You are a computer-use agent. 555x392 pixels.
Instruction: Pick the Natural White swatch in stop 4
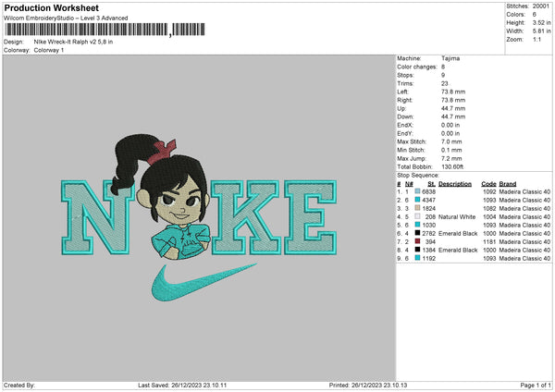(x=418, y=216)
